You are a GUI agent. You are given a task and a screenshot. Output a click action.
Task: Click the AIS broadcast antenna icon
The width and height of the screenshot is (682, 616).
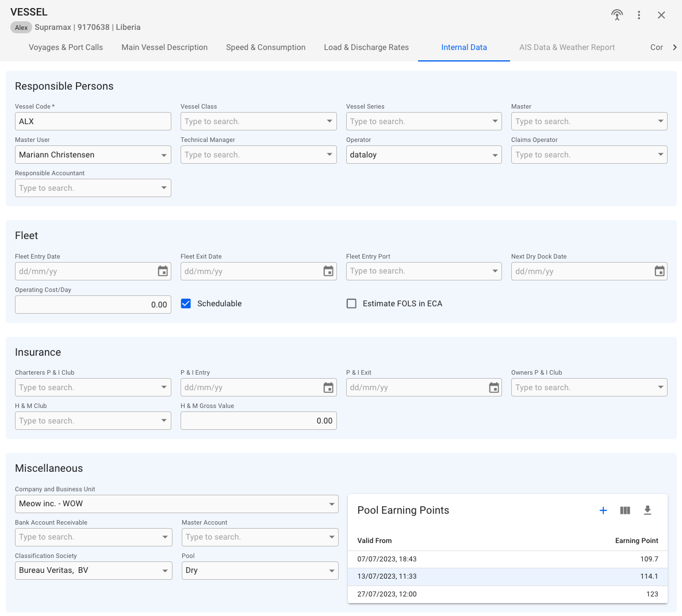tap(617, 15)
